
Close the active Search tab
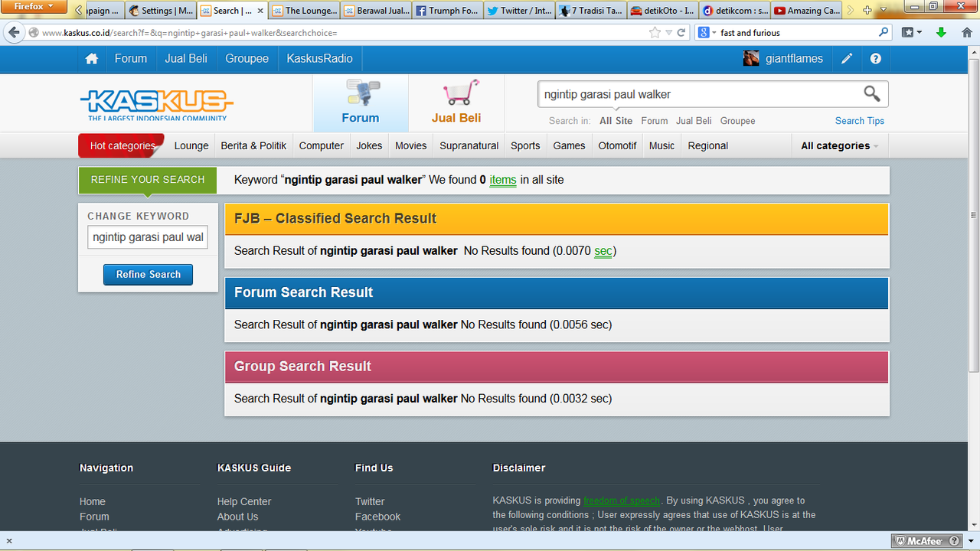coord(260,11)
